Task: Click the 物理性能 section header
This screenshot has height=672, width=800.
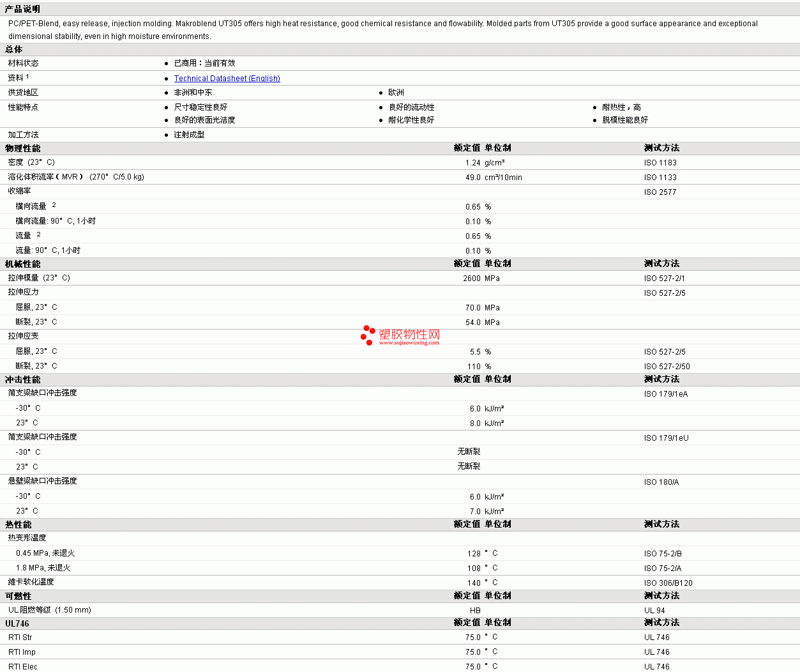Action: 22,148
